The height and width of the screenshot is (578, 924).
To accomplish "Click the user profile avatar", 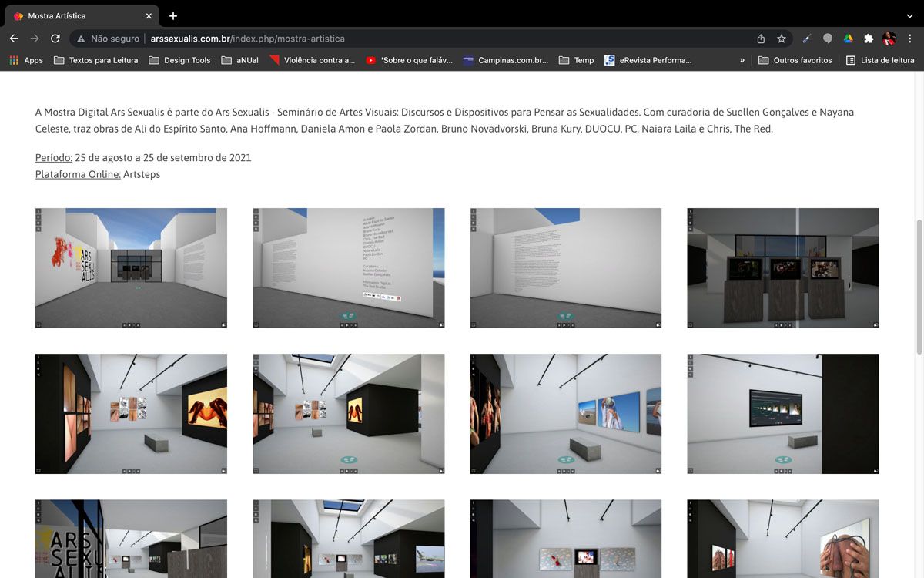I will 889,39.
